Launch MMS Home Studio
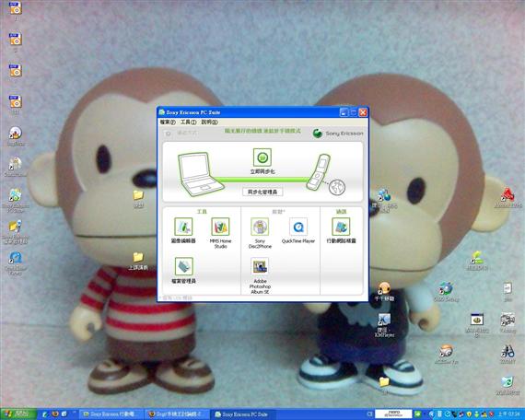 pos(220,227)
